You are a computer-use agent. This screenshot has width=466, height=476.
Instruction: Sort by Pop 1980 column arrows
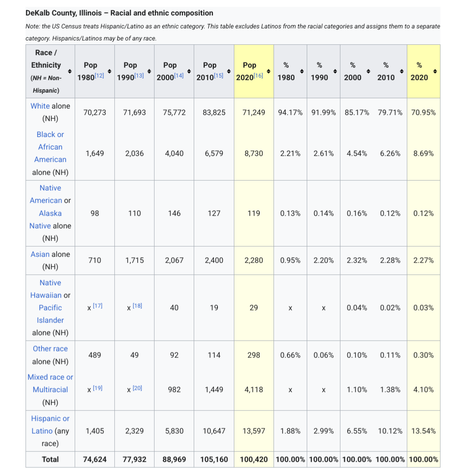tap(110, 71)
